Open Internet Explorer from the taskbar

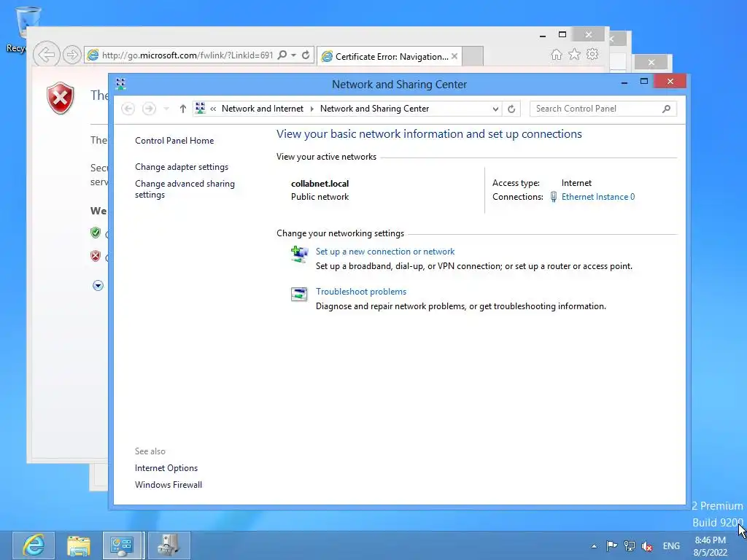[x=34, y=545]
